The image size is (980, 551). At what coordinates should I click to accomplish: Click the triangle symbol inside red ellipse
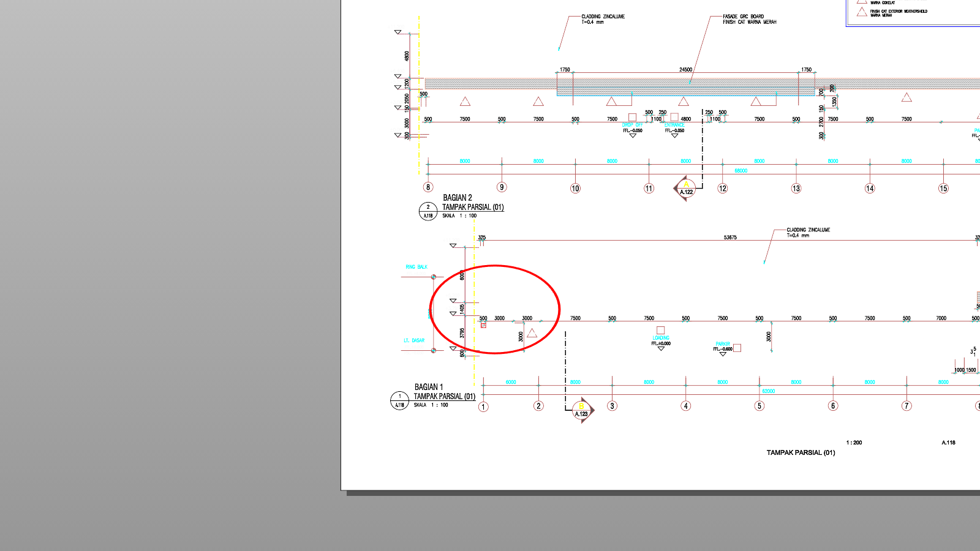point(532,333)
